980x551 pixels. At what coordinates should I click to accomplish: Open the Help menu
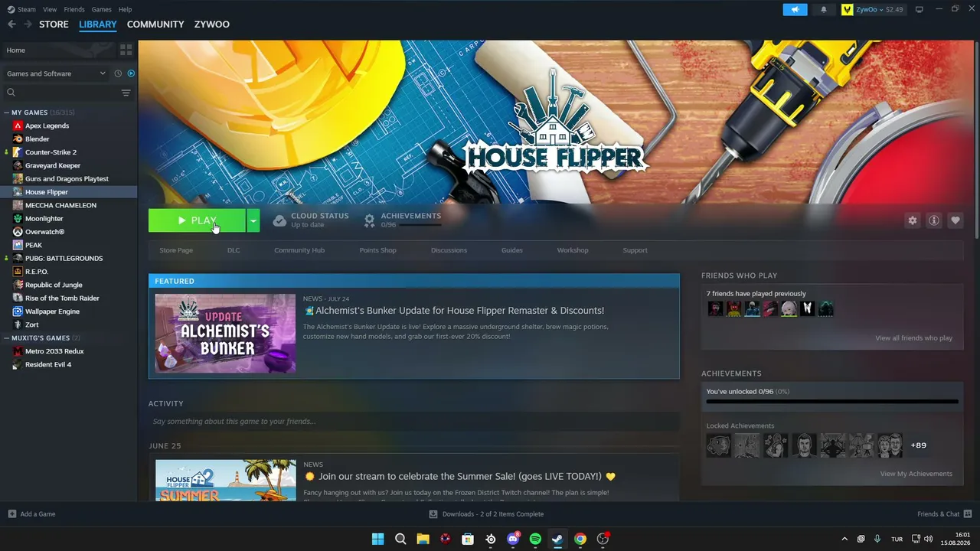point(126,9)
